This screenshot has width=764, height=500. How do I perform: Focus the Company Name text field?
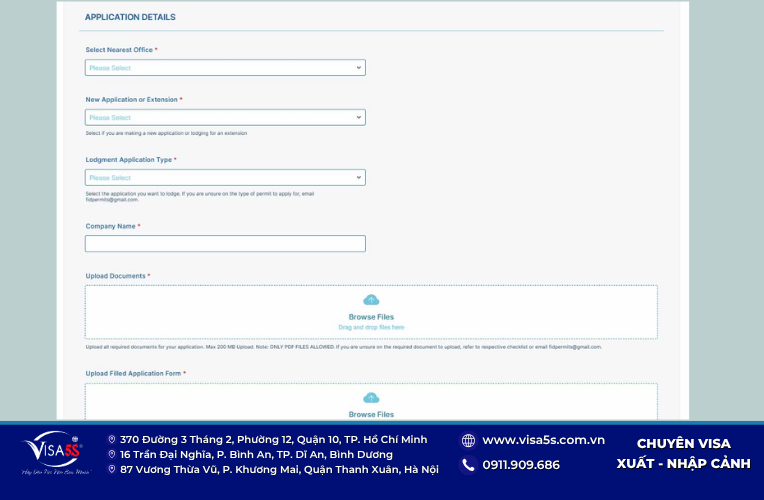tap(225, 244)
